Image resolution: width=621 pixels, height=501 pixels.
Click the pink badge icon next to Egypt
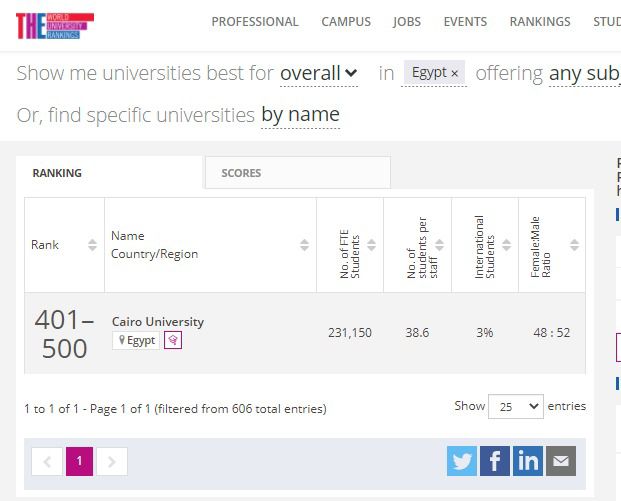(x=173, y=340)
